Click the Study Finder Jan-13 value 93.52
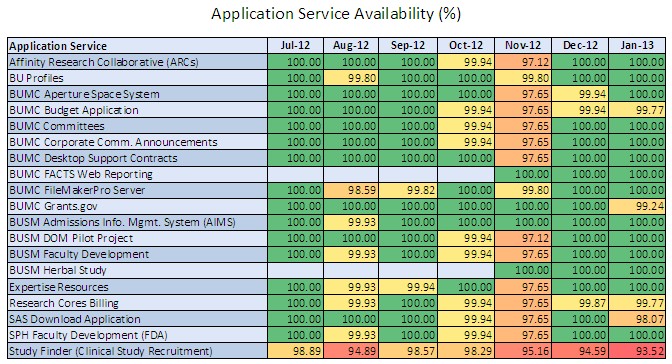 (x=637, y=351)
